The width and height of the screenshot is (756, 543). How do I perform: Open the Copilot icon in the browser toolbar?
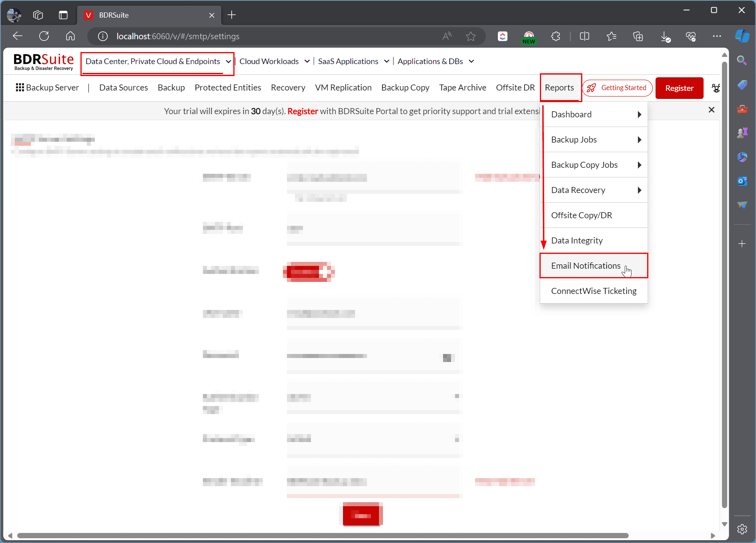coord(742,36)
